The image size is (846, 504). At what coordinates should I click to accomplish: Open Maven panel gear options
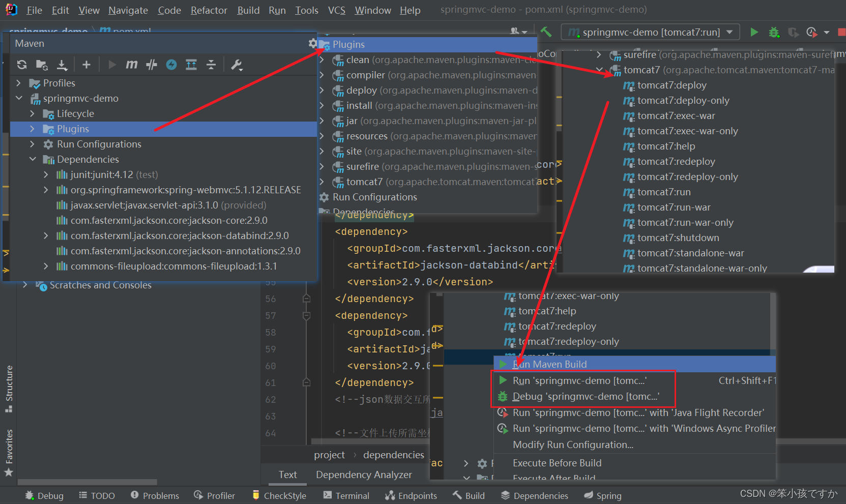(x=312, y=43)
